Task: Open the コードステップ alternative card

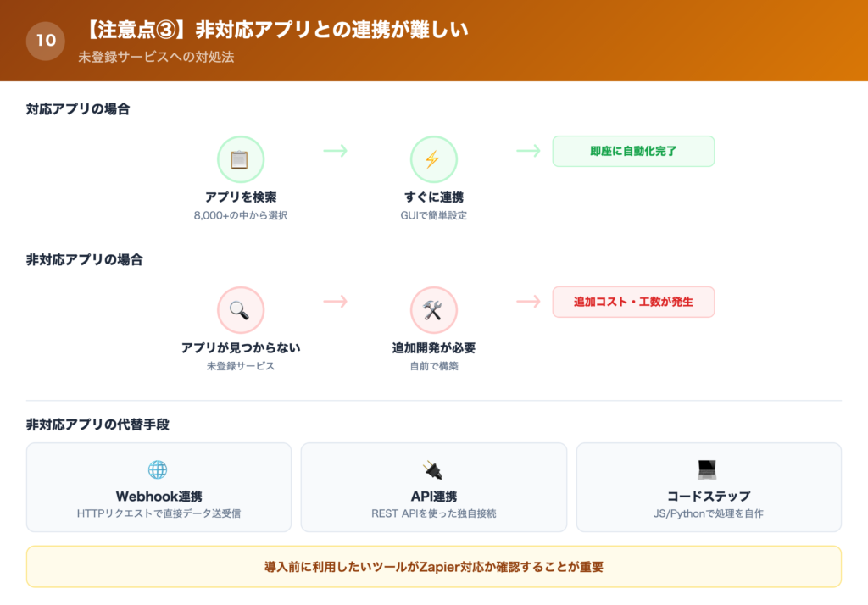Action: pos(709,487)
